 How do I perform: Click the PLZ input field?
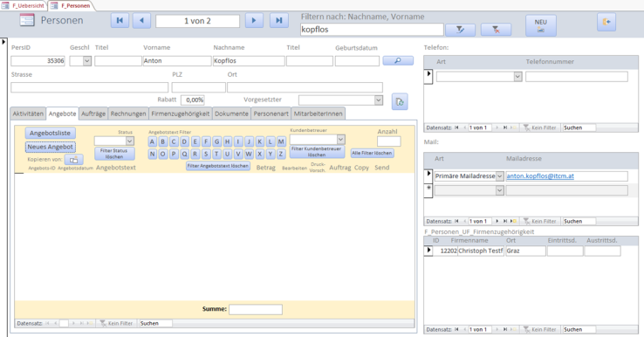pos(198,87)
